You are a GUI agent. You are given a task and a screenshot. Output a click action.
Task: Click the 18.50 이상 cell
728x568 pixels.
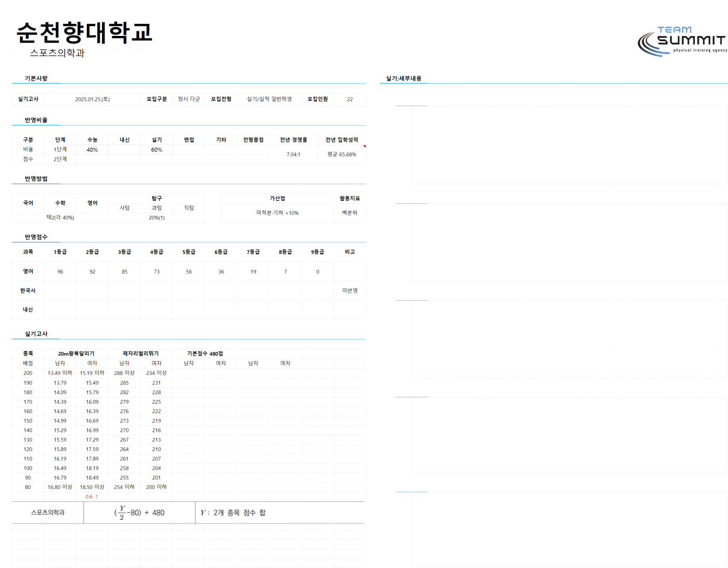point(93,487)
